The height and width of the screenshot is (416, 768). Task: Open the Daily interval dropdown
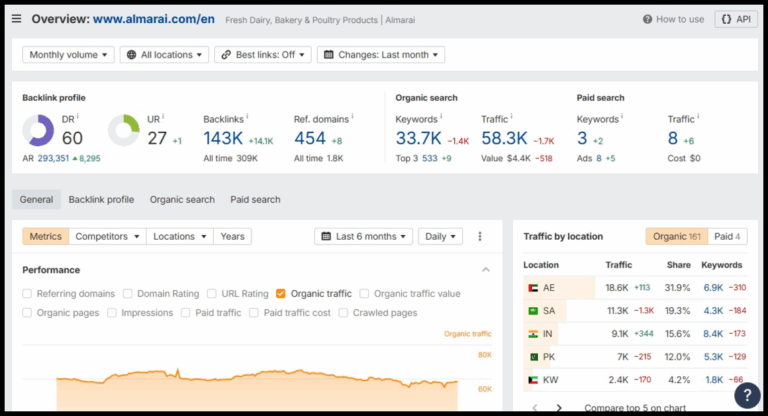point(440,236)
